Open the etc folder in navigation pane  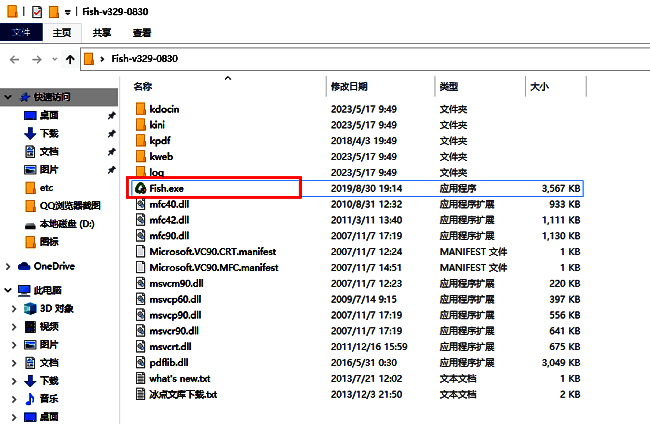46,188
